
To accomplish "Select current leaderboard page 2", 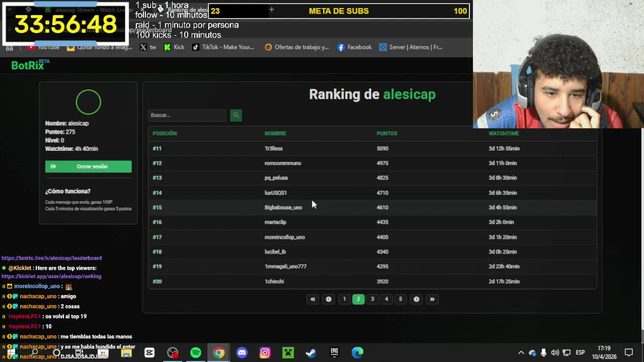I will (358, 299).
